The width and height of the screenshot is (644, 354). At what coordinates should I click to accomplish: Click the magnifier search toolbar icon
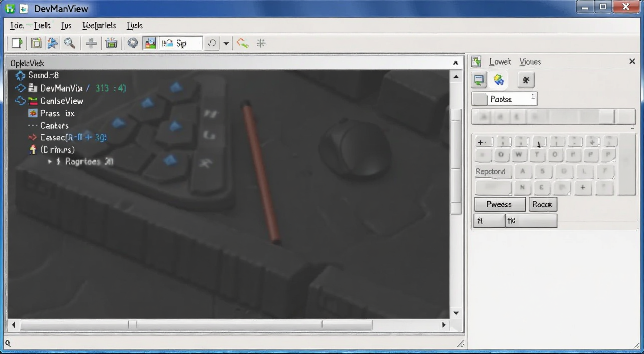click(x=69, y=43)
